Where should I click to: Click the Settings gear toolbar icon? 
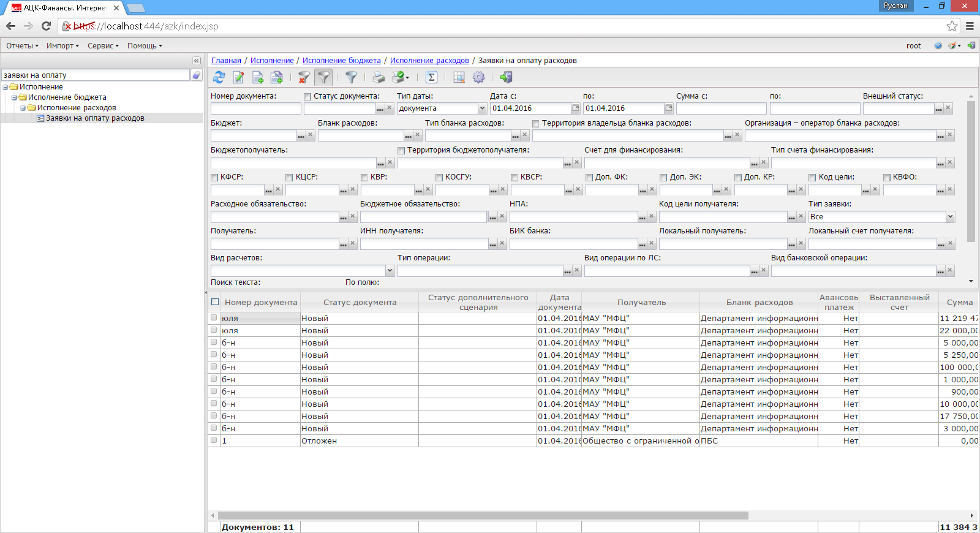pos(478,77)
